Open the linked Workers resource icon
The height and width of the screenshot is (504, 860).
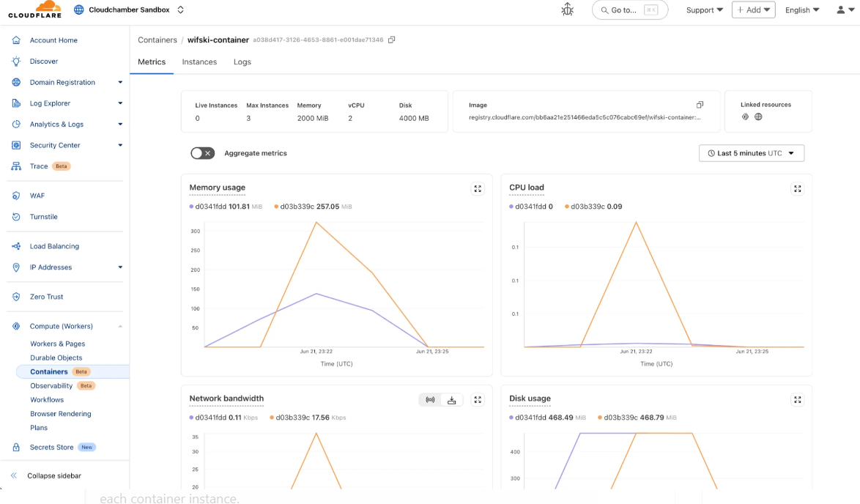point(745,116)
